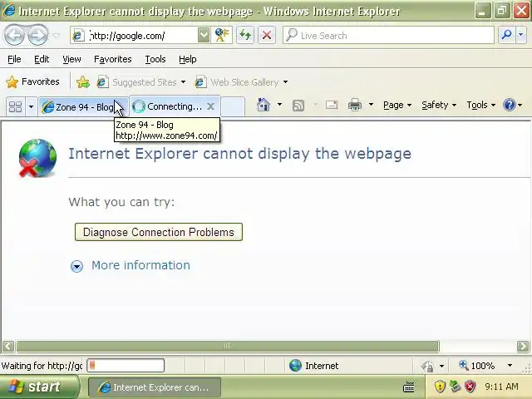The image size is (532, 399).
Task: Click the RSS Feeds icon
Action: (298, 106)
